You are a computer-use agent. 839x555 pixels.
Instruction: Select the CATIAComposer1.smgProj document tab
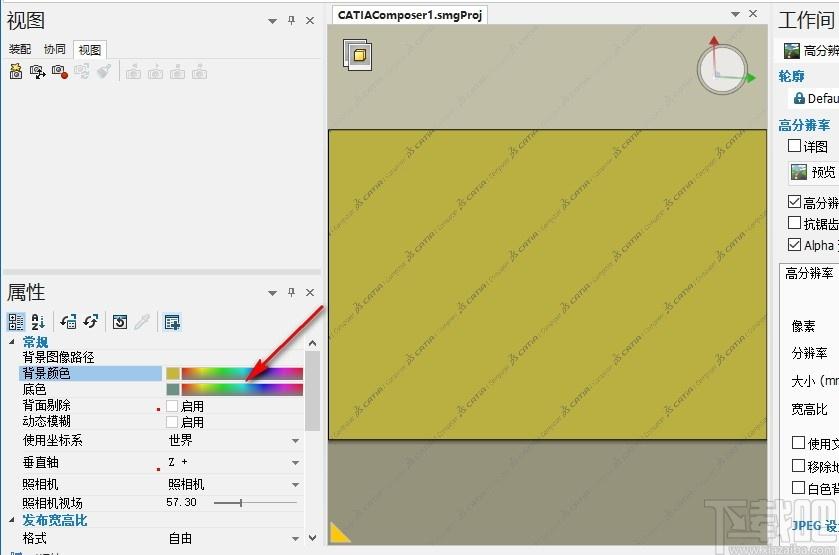coord(410,15)
